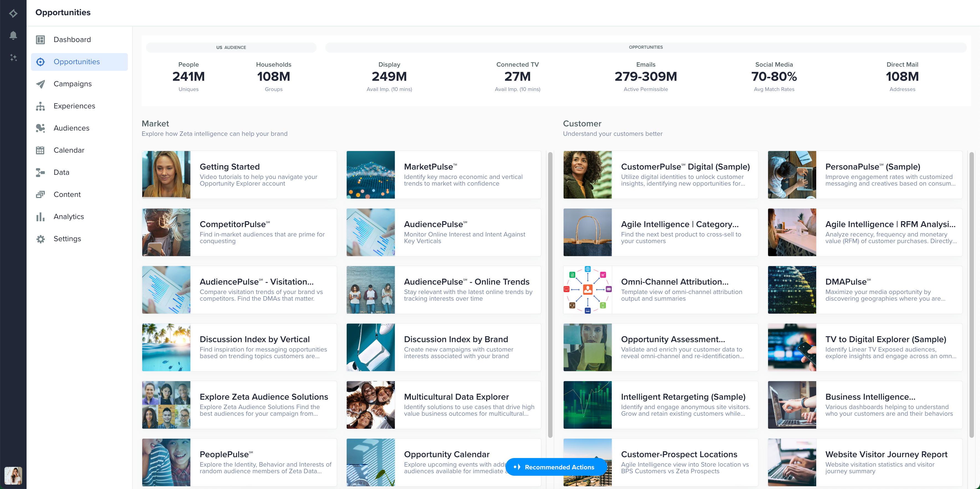Open the Data section

(79, 172)
